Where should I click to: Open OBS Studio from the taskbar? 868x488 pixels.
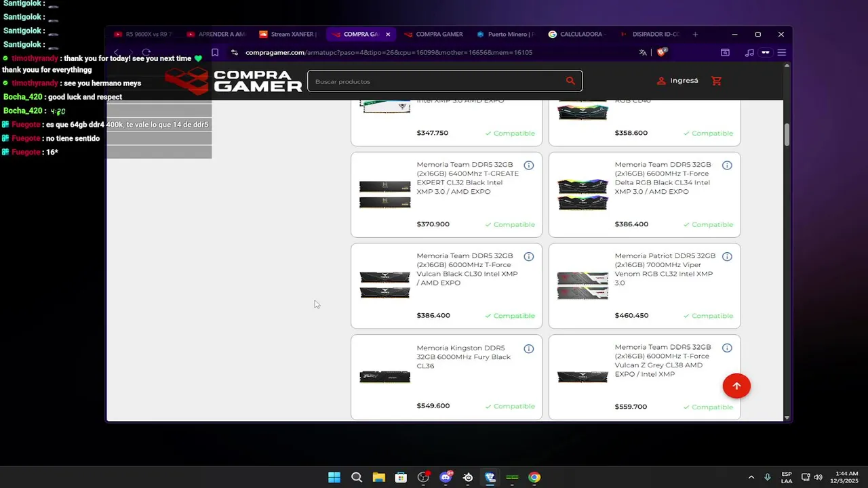click(x=423, y=477)
